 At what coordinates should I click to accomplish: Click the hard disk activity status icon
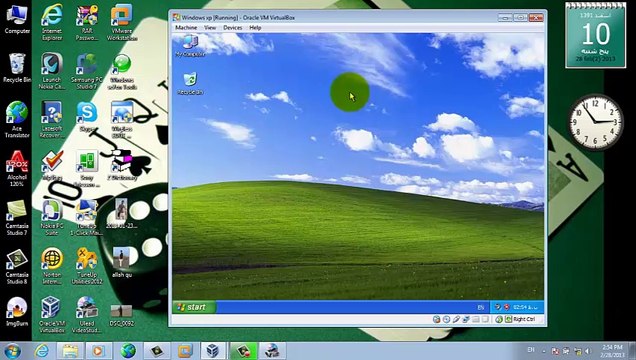(436, 319)
